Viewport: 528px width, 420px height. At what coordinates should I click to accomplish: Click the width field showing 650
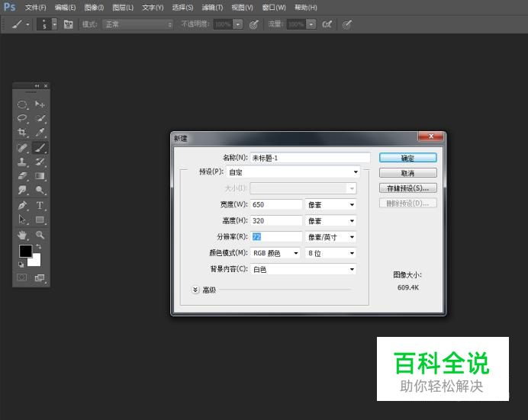[x=276, y=204]
